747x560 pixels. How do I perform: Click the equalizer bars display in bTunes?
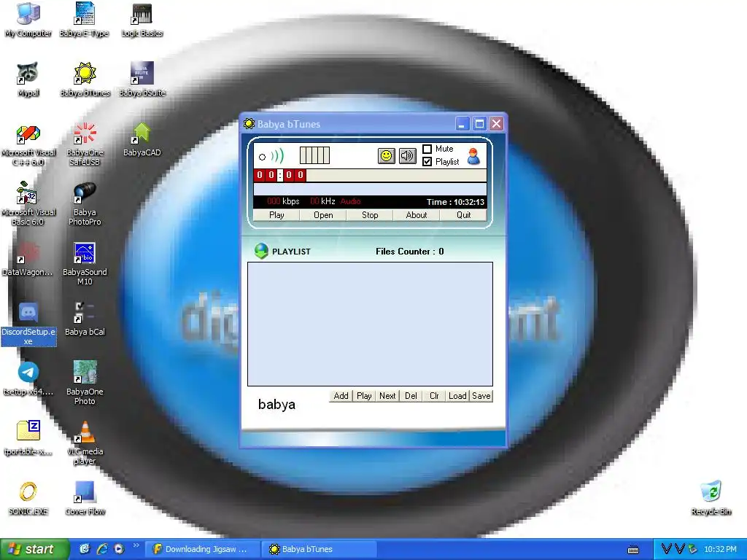coord(314,155)
